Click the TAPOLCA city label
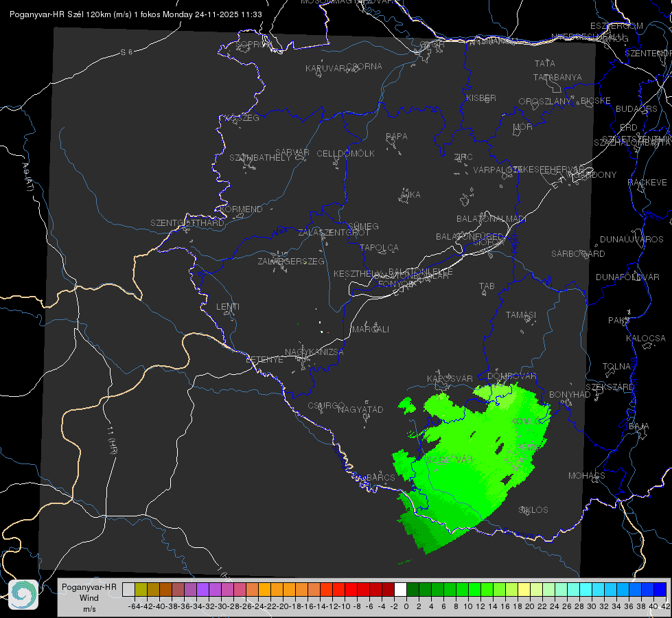The image size is (672, 618). 380,247
